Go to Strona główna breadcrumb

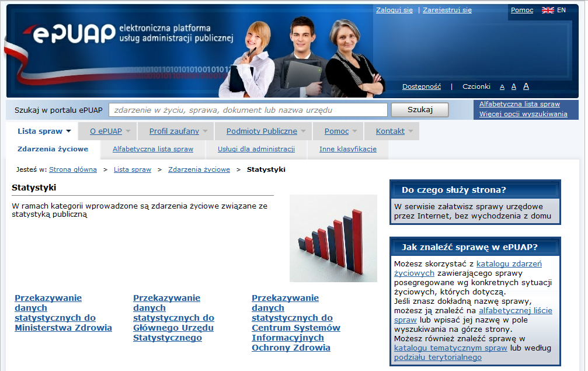[x=73, y=169]
